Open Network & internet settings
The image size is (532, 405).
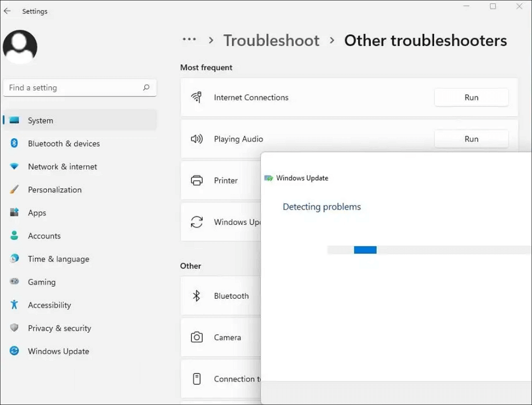[x=80, y=167]
